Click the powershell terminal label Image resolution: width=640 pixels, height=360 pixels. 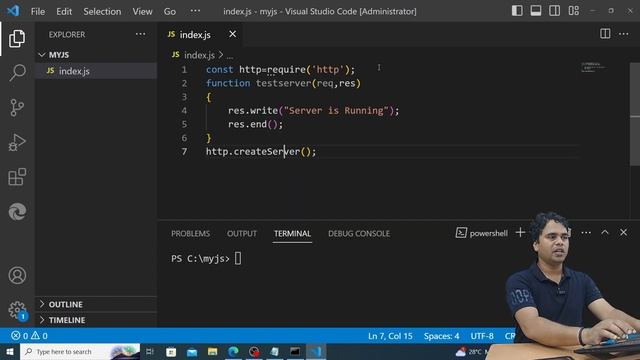pos(482,233)
